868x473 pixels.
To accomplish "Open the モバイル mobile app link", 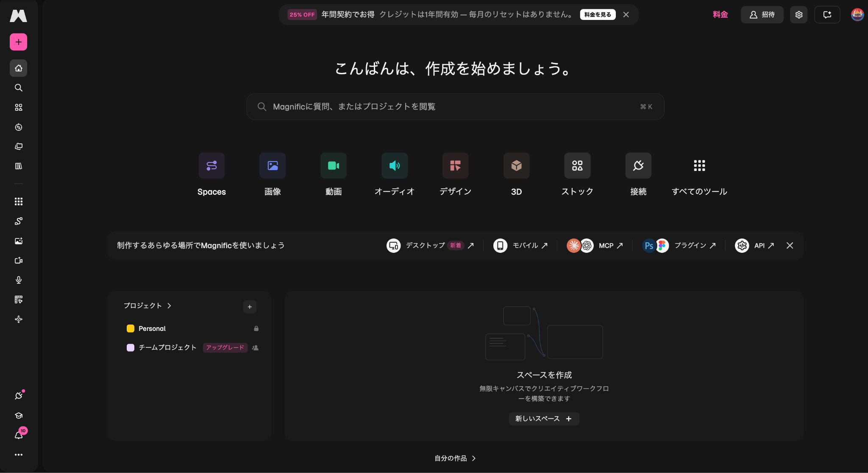I will coord(520,246).
